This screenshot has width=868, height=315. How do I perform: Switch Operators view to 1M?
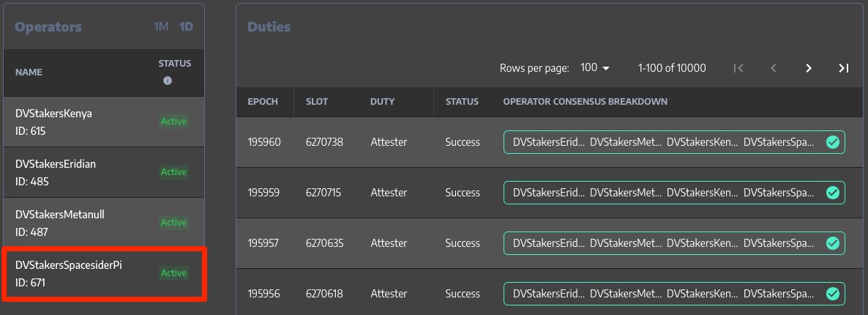pos(161,26)
